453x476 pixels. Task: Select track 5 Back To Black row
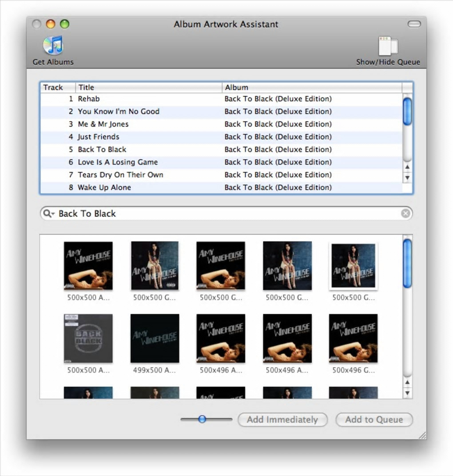[x=222, y=150]
